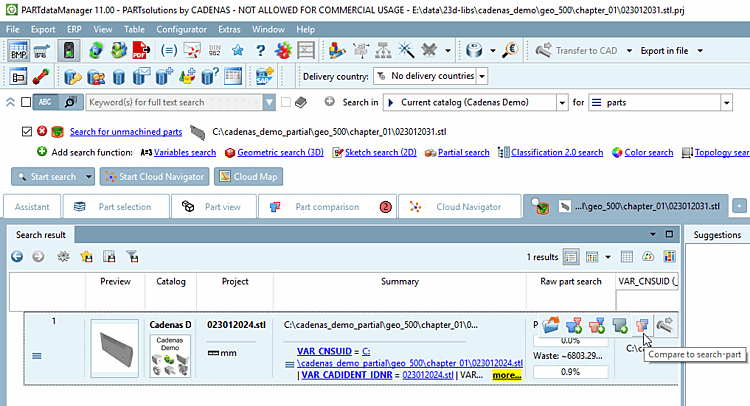Click the PDF export icon in toolbar
This screenshot has height=406, width=750.
click(x=142, y=50)
